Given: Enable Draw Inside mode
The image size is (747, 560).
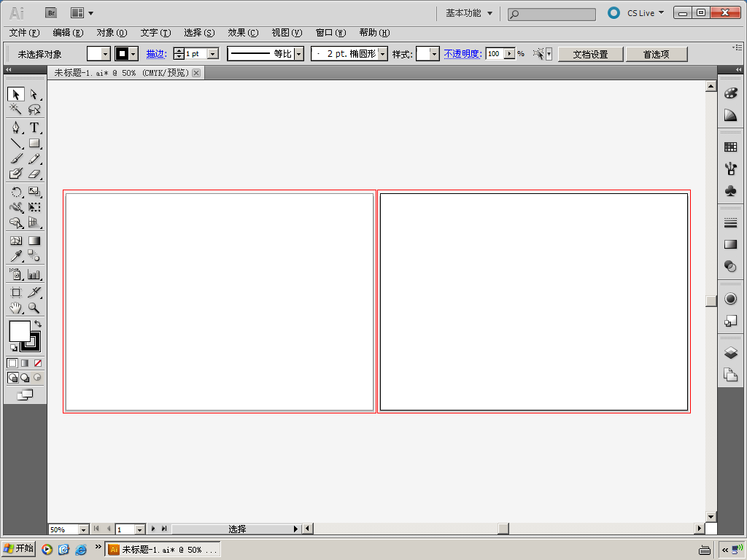Looking at the screenshot, I should tap(37, 378).
